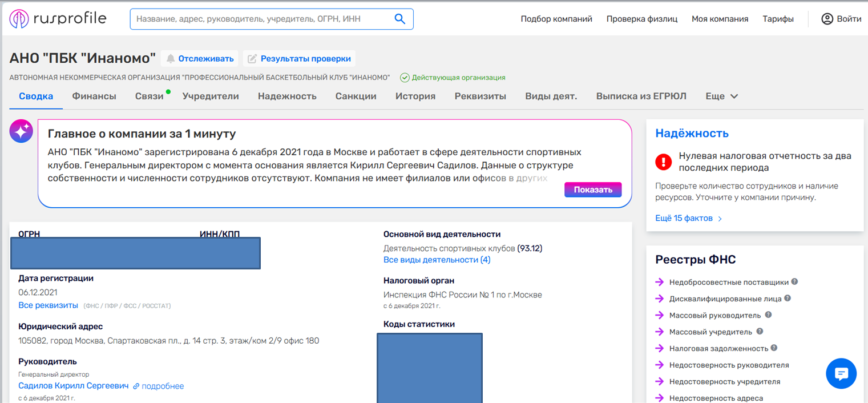Viewport: 868px width, 403px height.
Task: Click the Показать button
Action: (593, 190)
